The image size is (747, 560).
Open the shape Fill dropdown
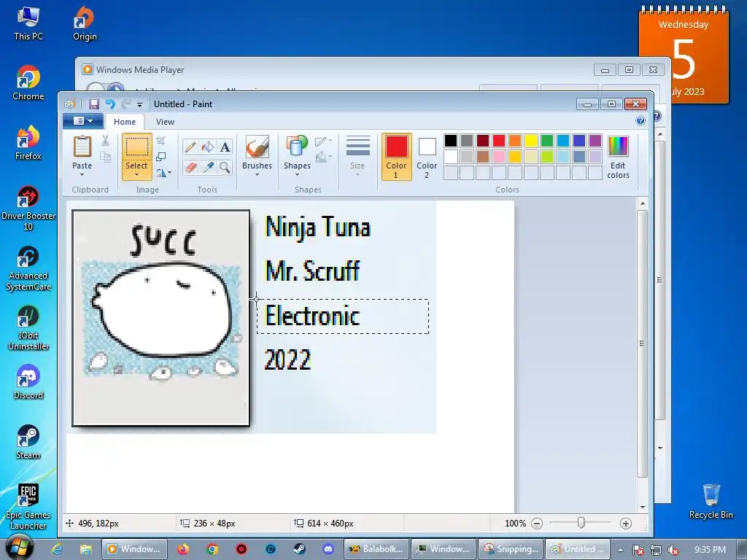[x=323, y=157]
